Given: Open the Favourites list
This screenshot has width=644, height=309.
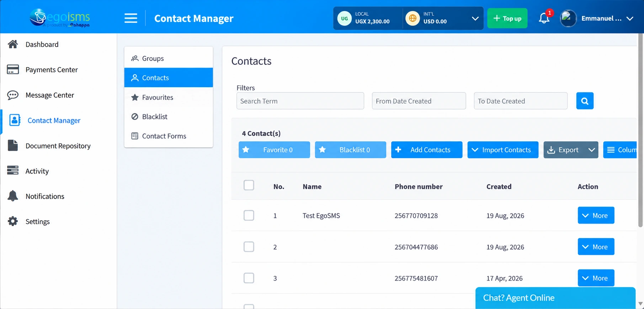Looking at the screenshot, I should (x=169, y=97).
